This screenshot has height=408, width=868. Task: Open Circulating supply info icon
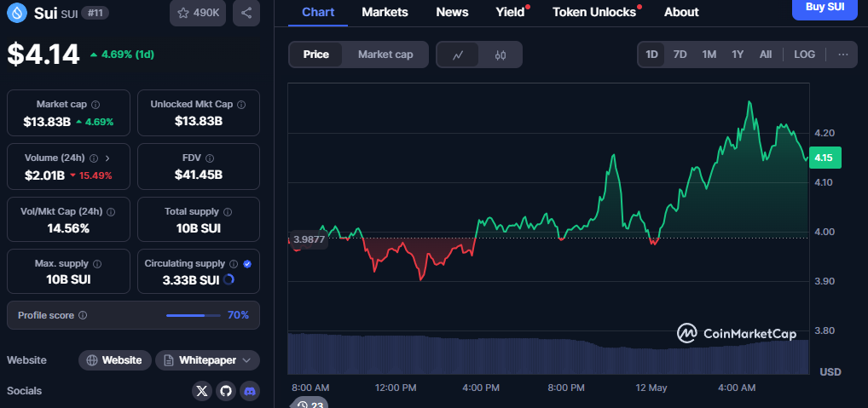coord(234,264)
